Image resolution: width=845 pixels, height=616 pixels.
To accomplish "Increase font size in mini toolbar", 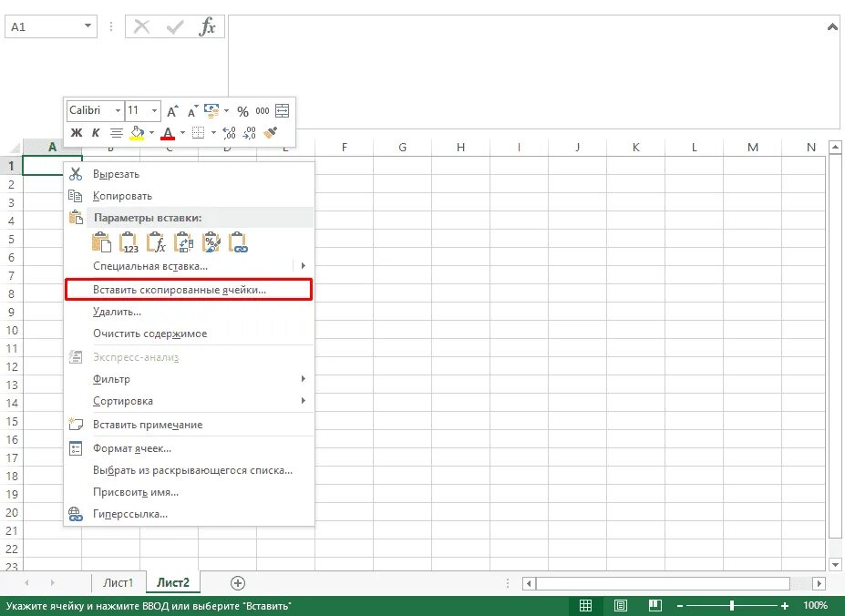I will 172,111.
